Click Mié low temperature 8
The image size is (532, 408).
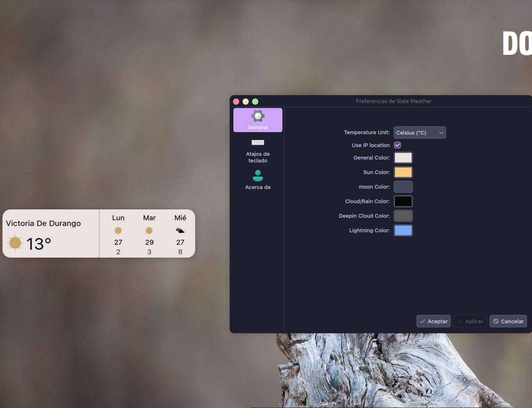pyautogui.click(x=180, y=252)
